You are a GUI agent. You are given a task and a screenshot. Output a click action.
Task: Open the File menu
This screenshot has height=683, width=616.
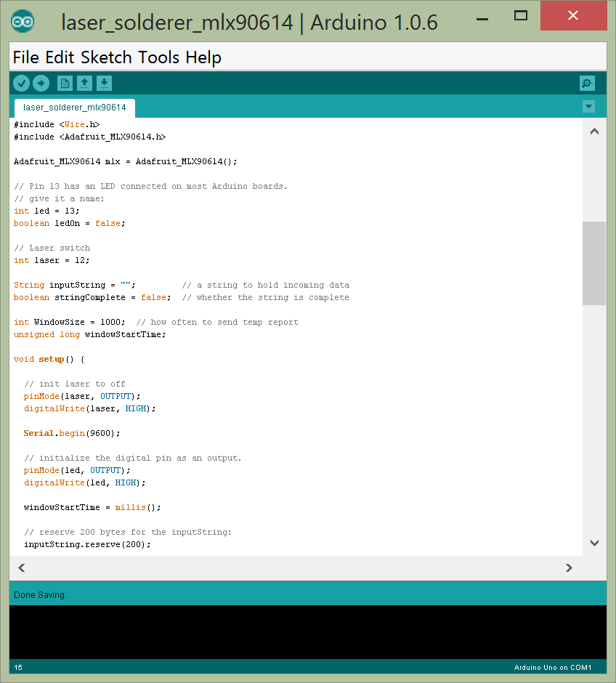point(25,57)
